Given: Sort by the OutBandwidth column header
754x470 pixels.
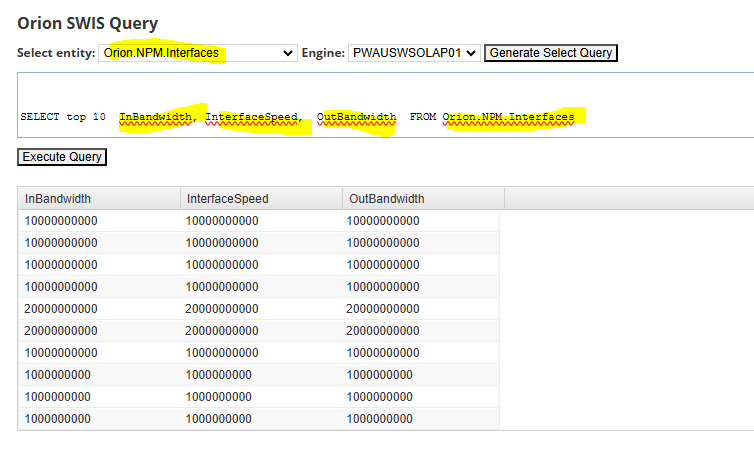Looking at the screenshot, I should [x=424, y=199].
